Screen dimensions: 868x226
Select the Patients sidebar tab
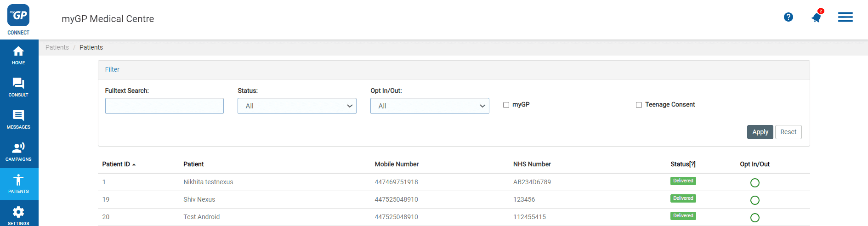coord(18,184)
